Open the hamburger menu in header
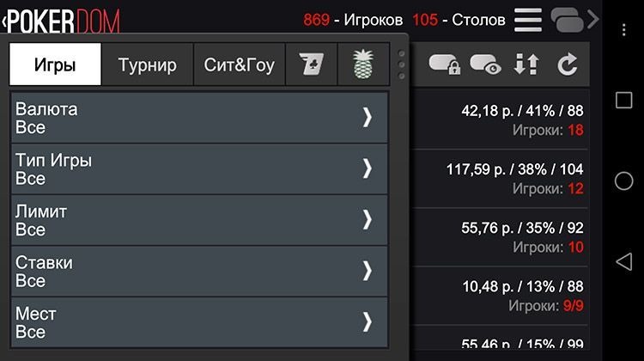This screenshot has height=361, width=644. click(x=528, y=20)
